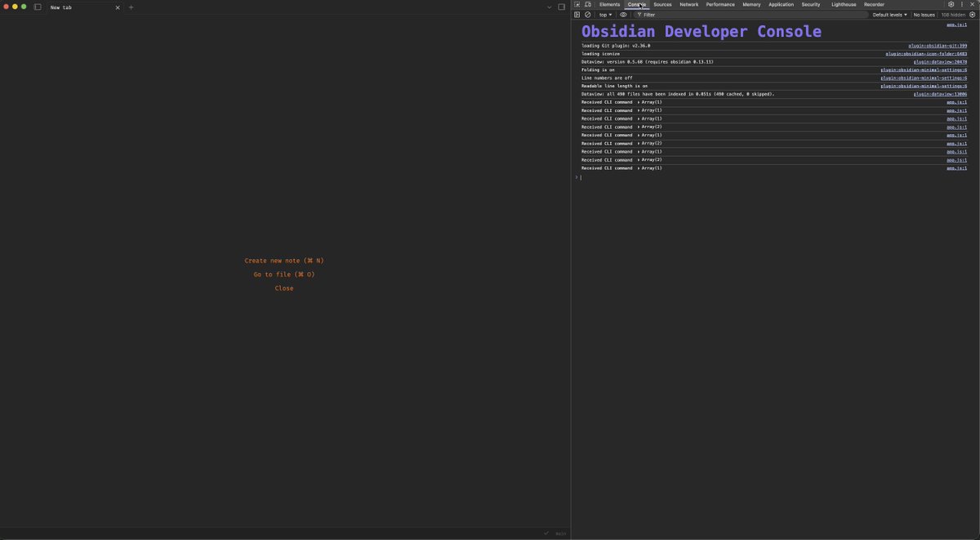Open source link on Folding is on row

coord(924,70)
